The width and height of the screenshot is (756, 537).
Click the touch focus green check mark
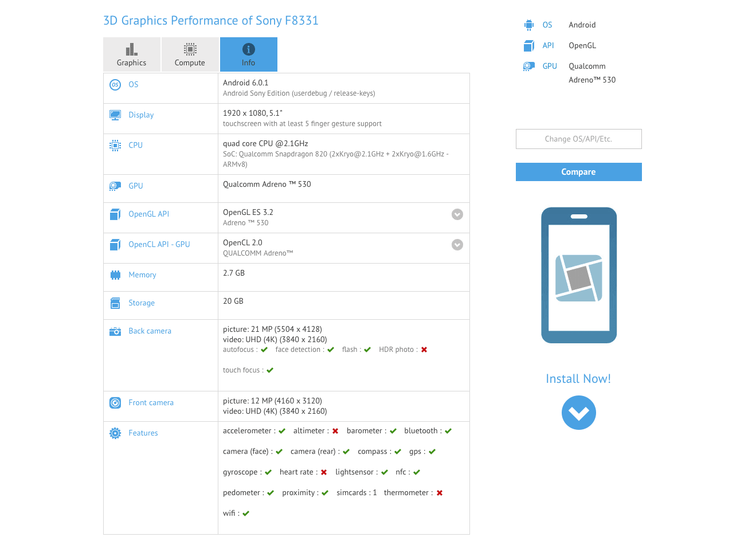click(x=270, y=370)
